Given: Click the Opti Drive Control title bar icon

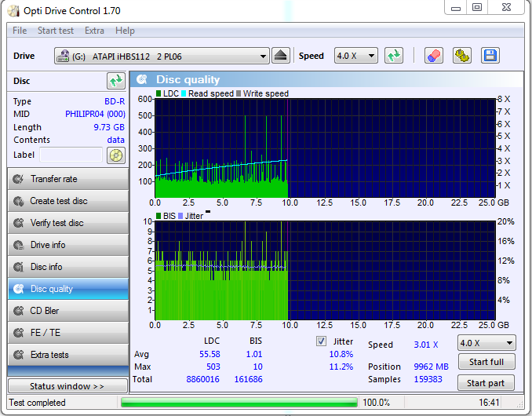Looking at the screenshot, I should [x=13, y=11].
